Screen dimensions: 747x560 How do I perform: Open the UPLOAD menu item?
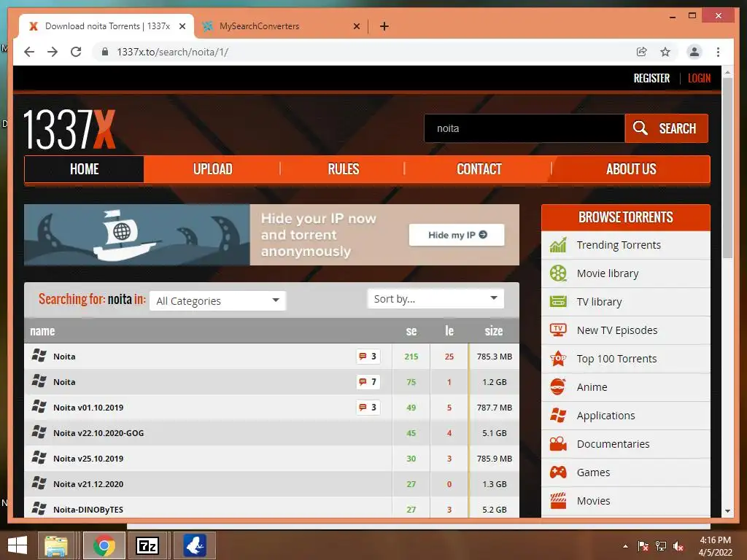[x=212, y=169]
